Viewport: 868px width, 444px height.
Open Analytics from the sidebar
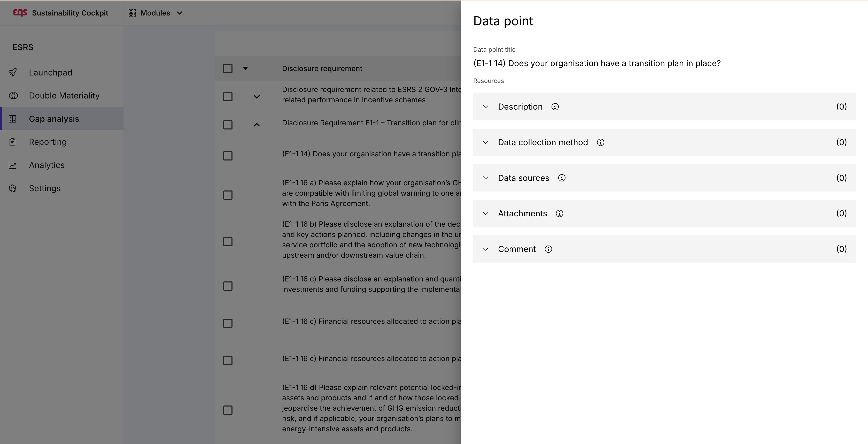tap(47, 165)
